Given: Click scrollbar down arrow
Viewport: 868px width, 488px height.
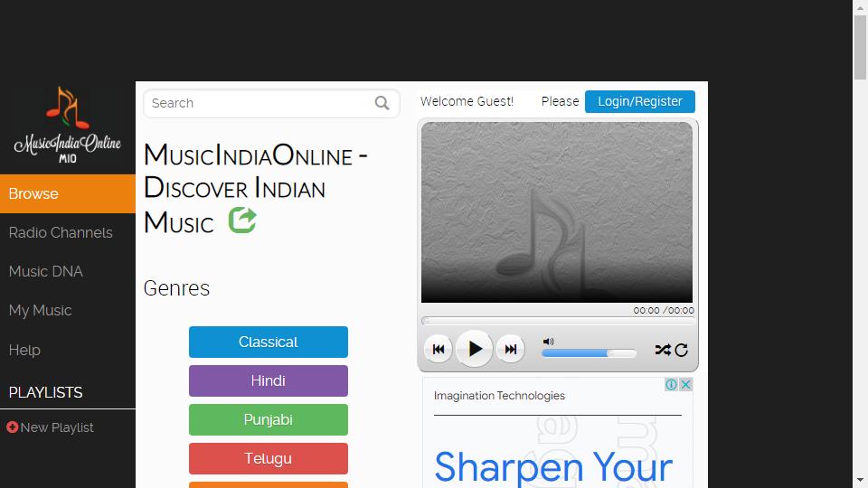Looking at the screenshot, I should (x=860, y=480).
